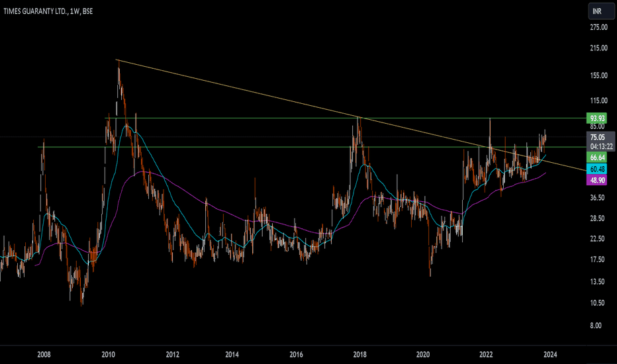This screenshot has height=364, width=617.
Task: Click the TIMES GUARANTY LTD., 1W, BSE chart title
Action: [48, 11]
